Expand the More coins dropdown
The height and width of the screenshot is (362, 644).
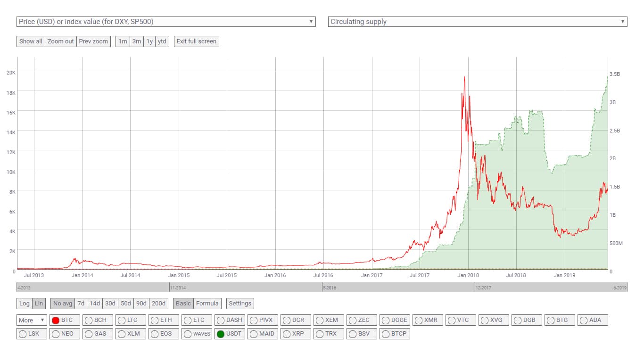click(x=32, y=321)
